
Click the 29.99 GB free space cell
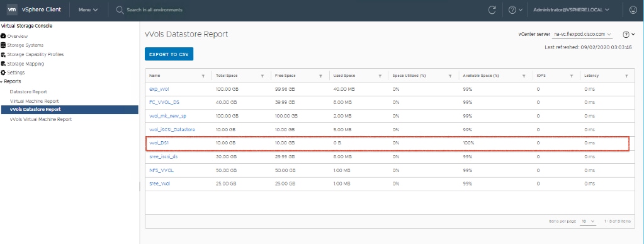(x=285, y=157)
